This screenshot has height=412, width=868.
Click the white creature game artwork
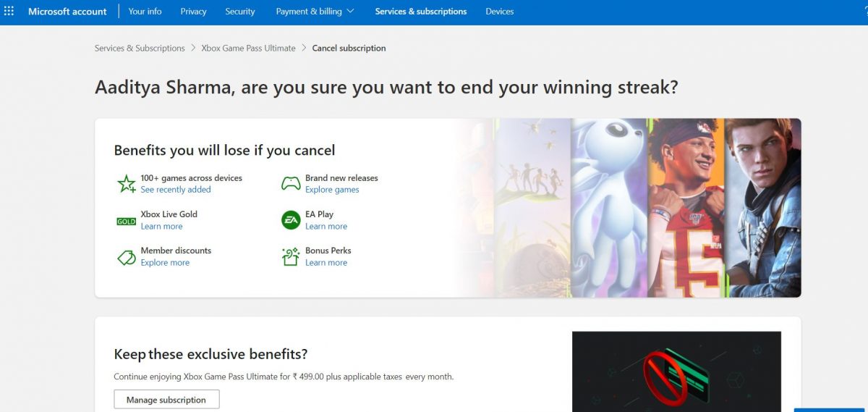coord(609,208)
